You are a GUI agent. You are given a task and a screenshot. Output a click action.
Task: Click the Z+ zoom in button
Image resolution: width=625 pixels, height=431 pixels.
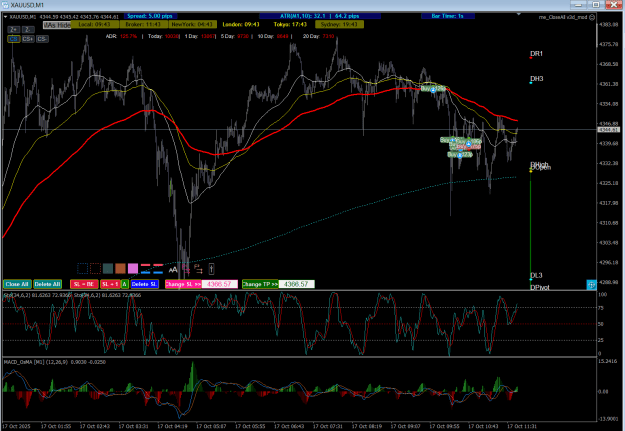pos(14,30)
